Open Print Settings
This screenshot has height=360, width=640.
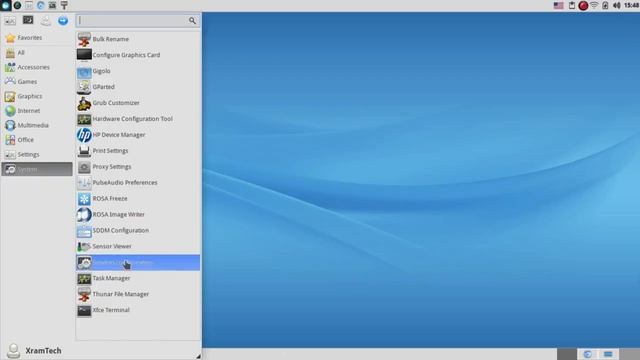pos(138,151)
